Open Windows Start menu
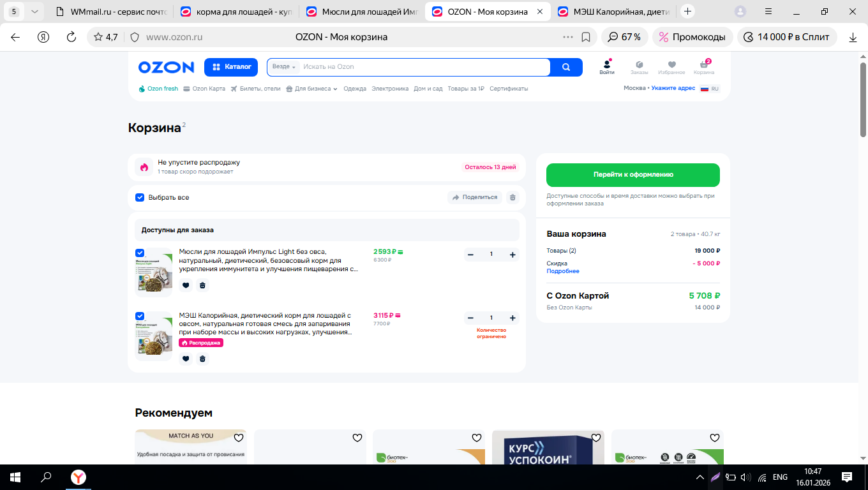 (x=15, y=477)
